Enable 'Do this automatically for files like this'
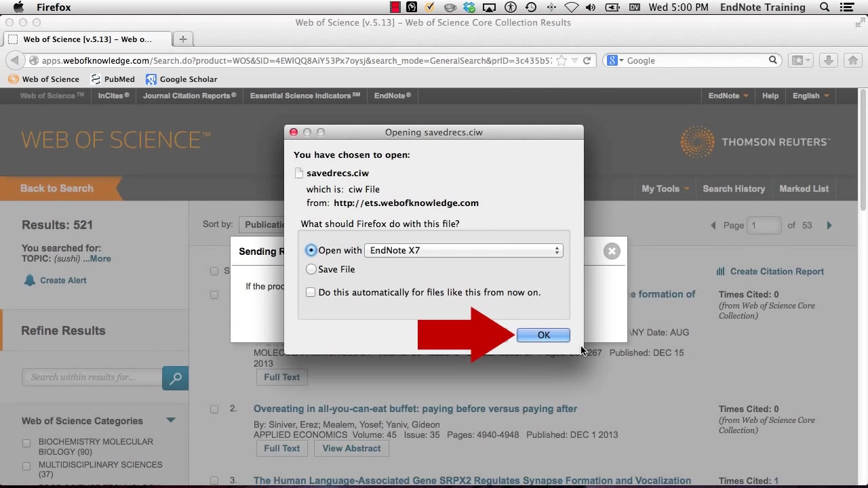This screenshot has width=868, height=488. [x=311, y=292]
